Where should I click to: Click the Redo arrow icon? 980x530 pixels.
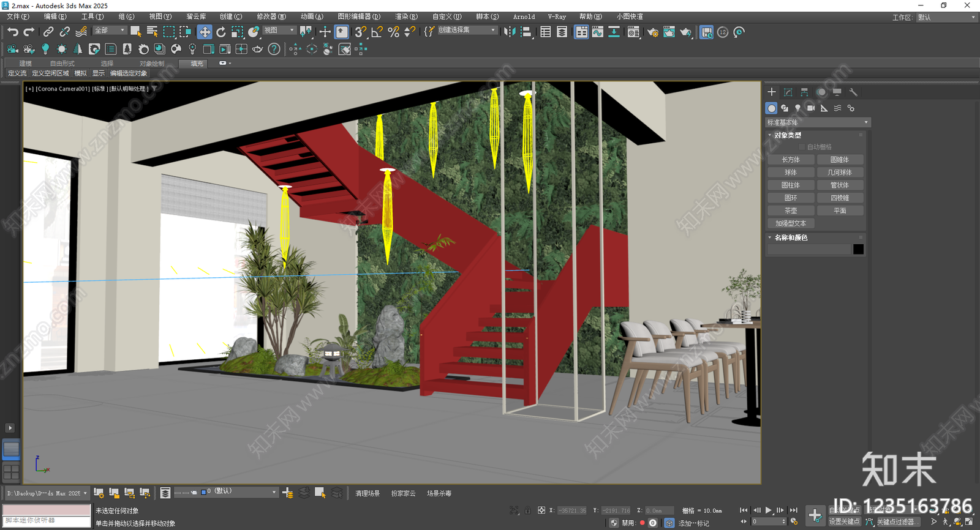click(29, 32)
